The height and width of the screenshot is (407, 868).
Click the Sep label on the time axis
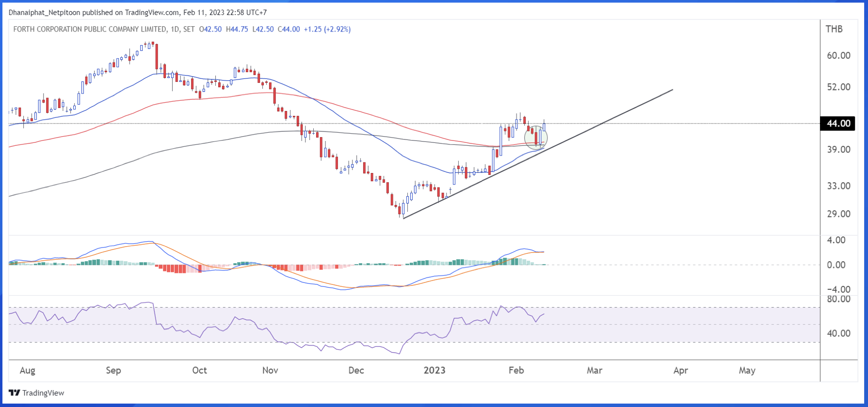pyautogui.click(x=113, y=371)
